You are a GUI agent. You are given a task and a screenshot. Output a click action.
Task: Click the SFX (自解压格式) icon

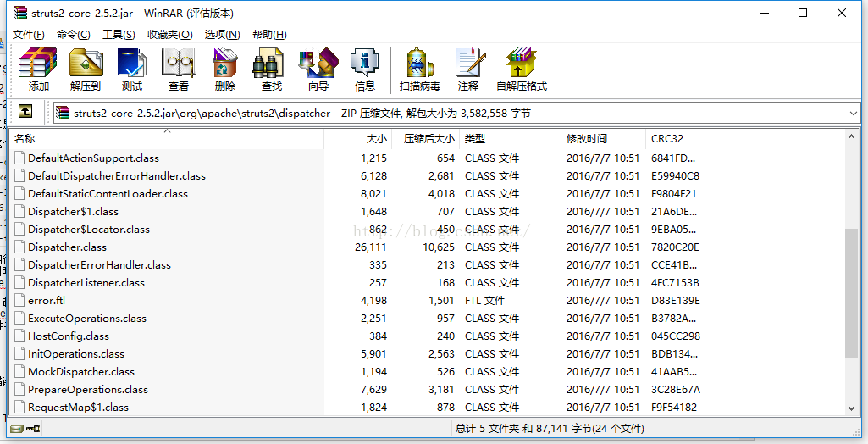(x=522, y=69)
